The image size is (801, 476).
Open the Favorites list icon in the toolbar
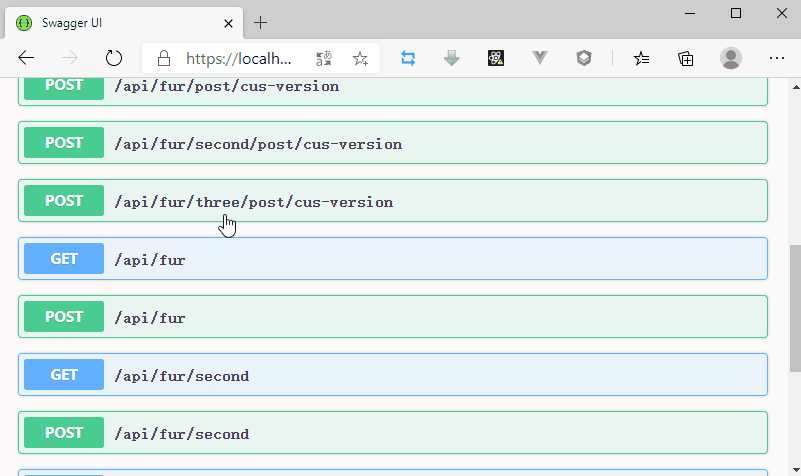(641, 58)
